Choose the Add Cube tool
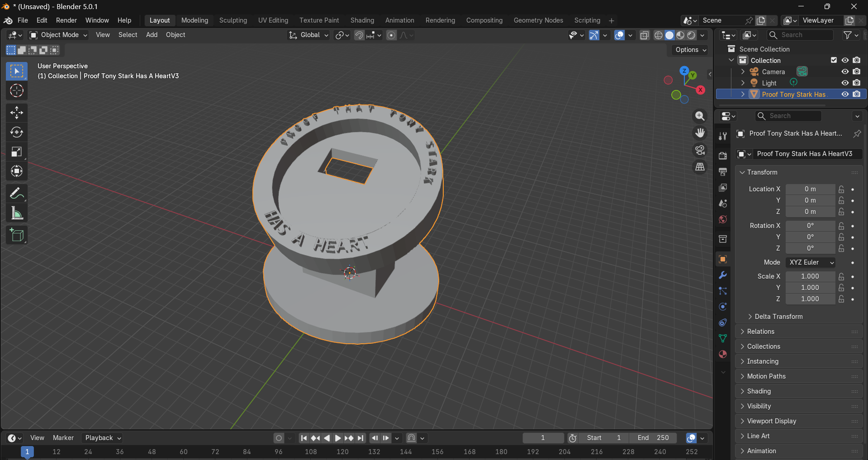The height and width of the screenshot is (460, 868). point(17,235)
